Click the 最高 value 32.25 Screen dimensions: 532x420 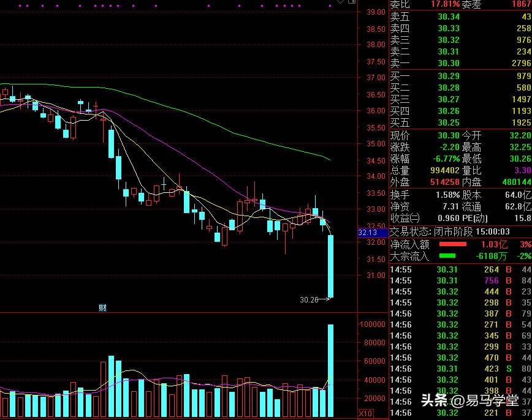pyautogui.click(x=520, y=147)
